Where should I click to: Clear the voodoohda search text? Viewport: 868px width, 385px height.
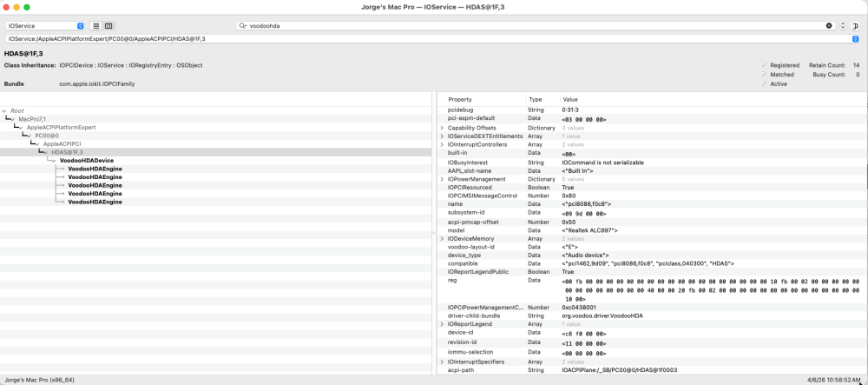[829, 26]
